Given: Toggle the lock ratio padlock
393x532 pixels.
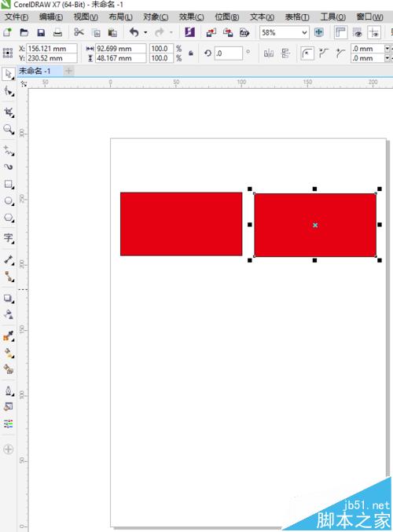Looking at the screenshot, I should click(191, 53).
